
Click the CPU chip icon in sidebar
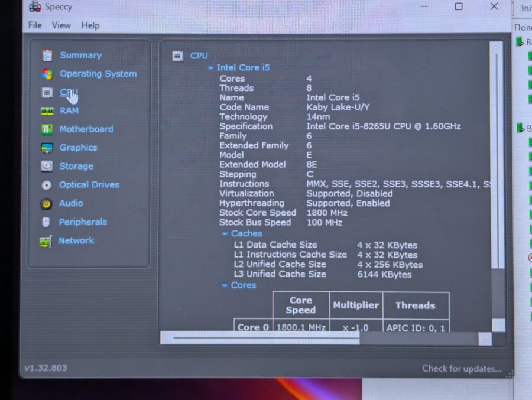coord(47,92)
